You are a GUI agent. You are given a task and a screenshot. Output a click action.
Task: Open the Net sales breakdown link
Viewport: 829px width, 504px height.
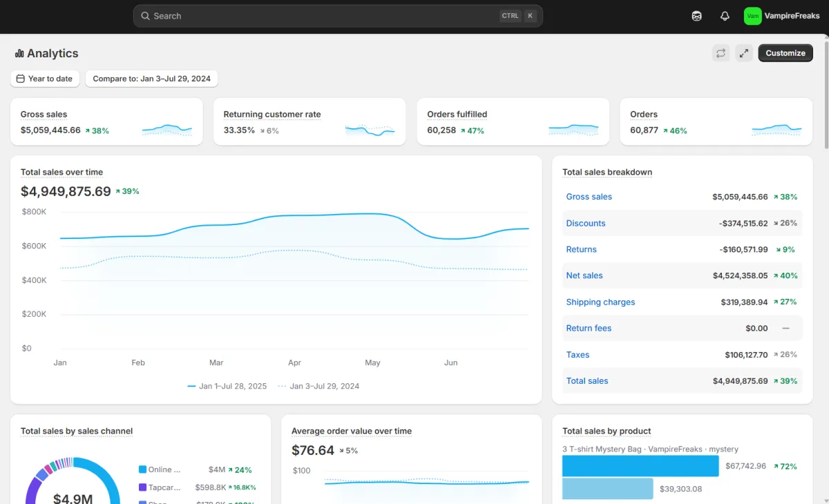coord(584,275)
